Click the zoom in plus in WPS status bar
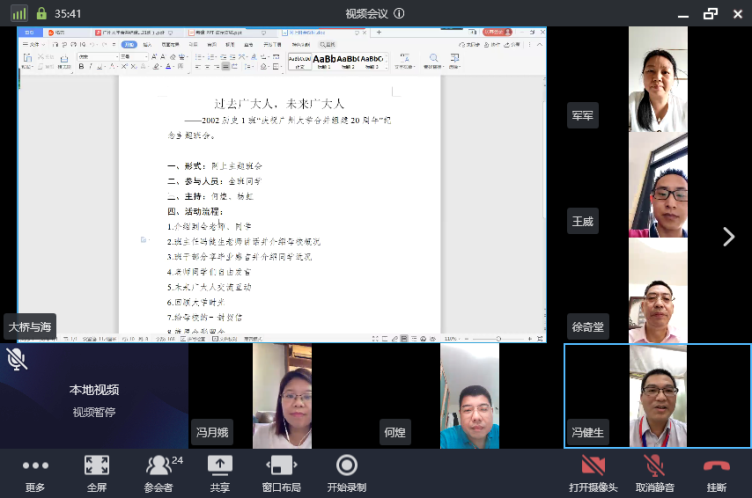This screenshot has height=498, width=752. tap(530, 339)
